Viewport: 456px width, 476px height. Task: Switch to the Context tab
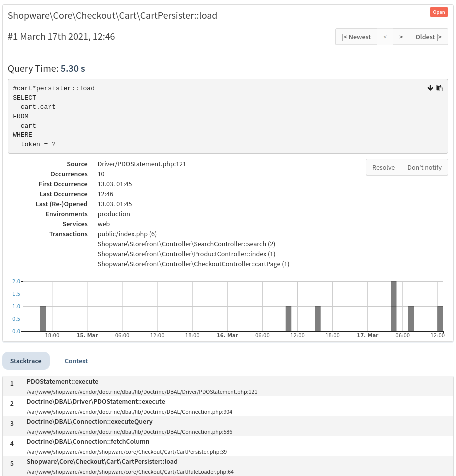coord(76,361)
